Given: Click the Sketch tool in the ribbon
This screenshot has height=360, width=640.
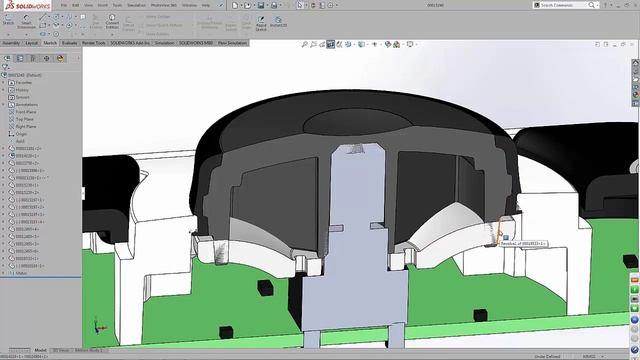Looking at the screenshot, I should click(8, 20).
